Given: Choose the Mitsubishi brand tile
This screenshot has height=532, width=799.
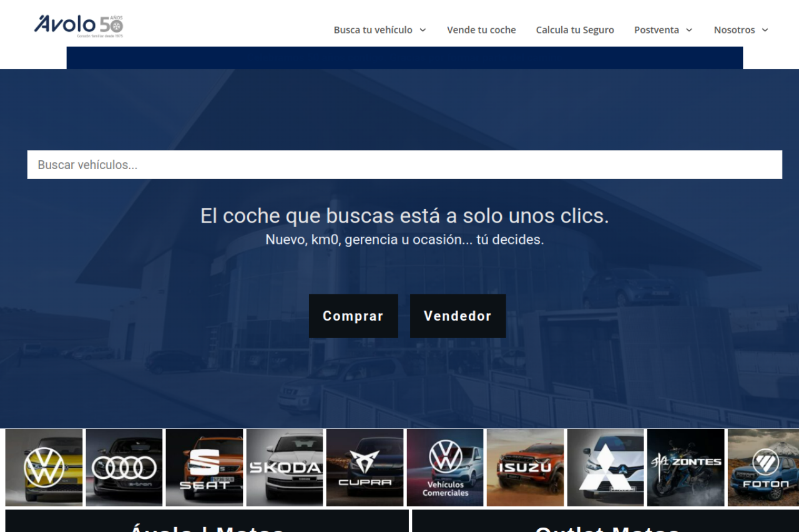Looking at the screenshot, I should click(605, 467).
